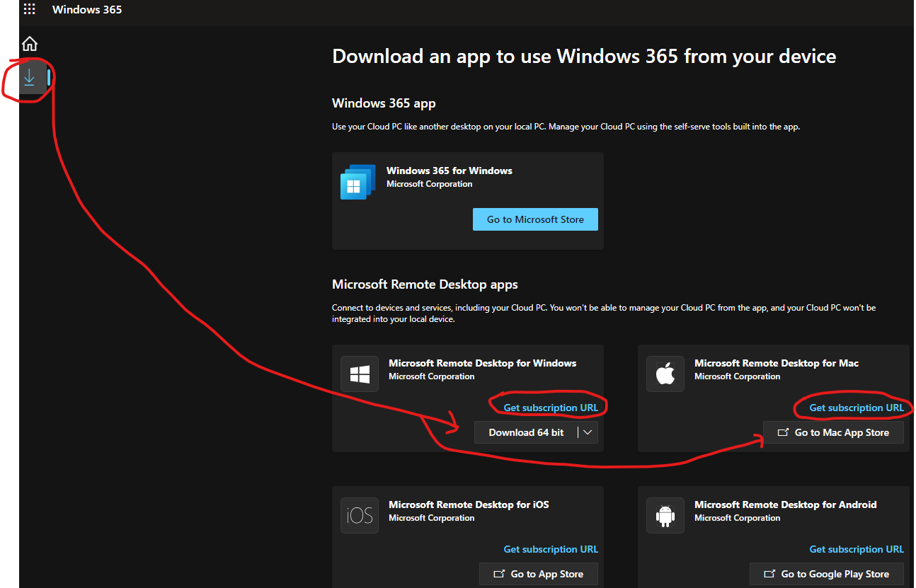Get subscription URL for Android Remote Desktop
Viewport: 916px width, 588px height.
click(857, 549)
